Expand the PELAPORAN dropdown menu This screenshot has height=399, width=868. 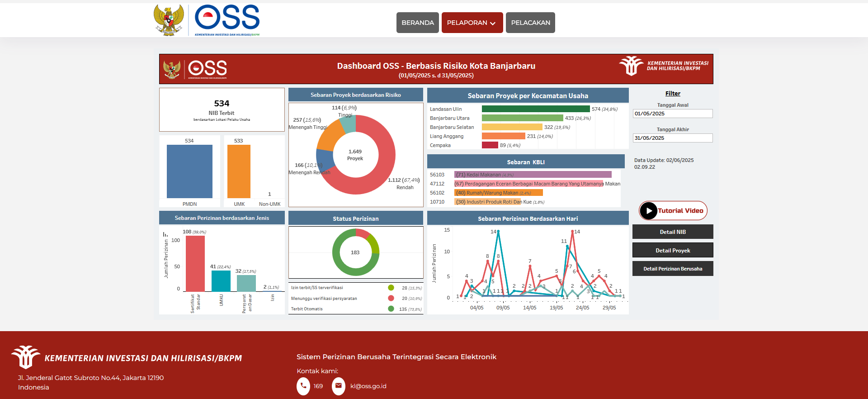point(472,23)
